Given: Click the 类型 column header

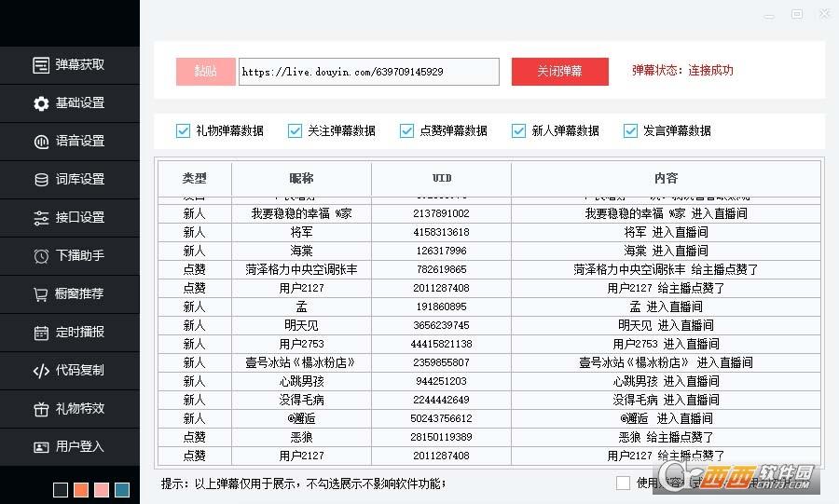Looking at the screenshot, I should [195, 179].
